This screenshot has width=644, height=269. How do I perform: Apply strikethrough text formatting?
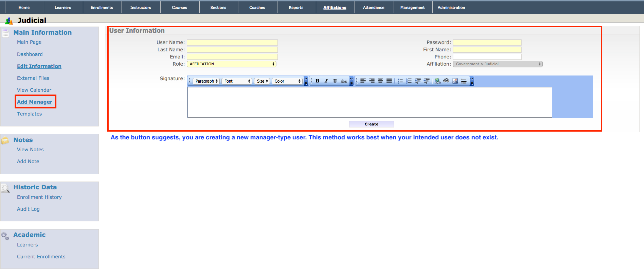344,81
